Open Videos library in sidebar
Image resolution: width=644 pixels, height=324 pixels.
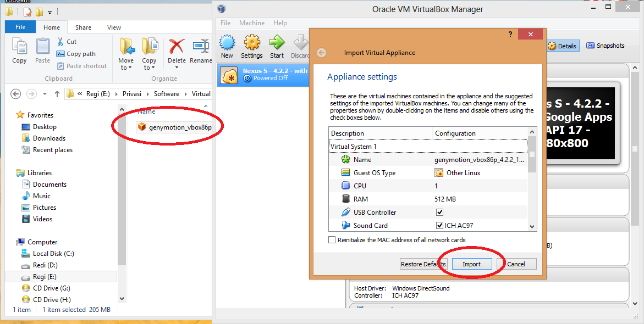pos(37,219)
